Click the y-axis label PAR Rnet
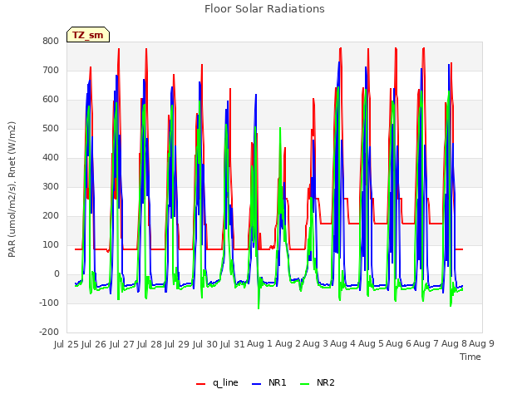Image resolution: width=532 pixels, height=399 pixels. coord(12,190)
